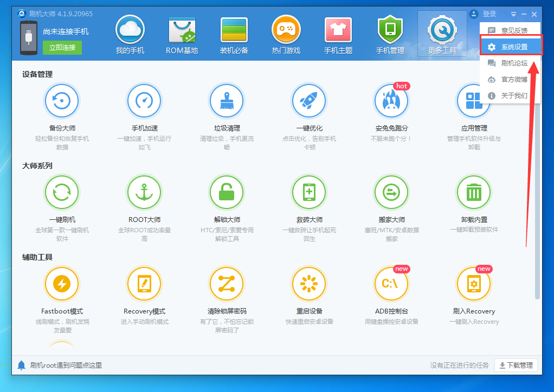Open 手机管理 (Phone Manager)

tap(390, 34)
